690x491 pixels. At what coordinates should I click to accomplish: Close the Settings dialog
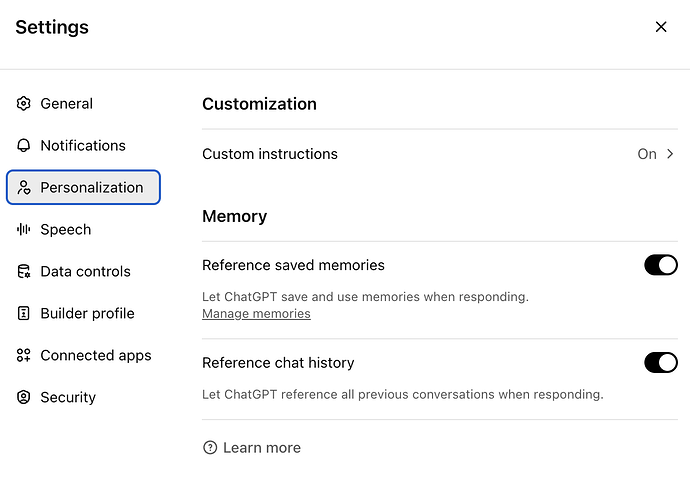[x=661, y=27]
